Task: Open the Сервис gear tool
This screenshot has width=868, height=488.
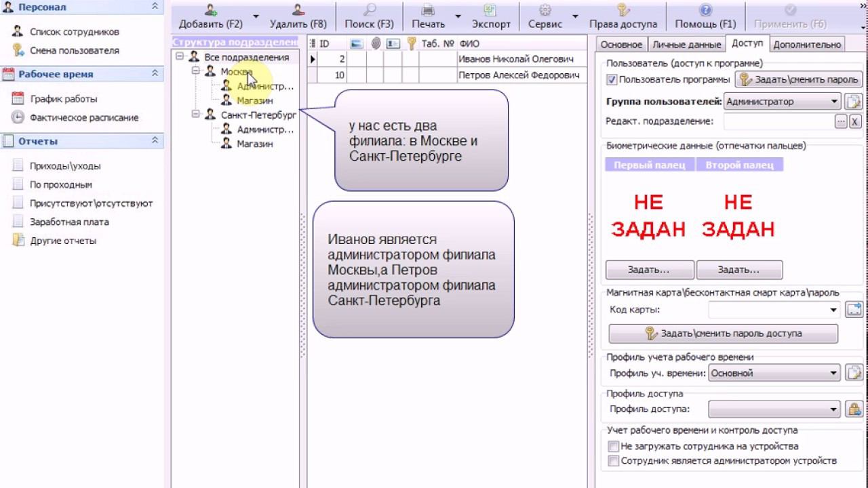Action: (545, 10)
